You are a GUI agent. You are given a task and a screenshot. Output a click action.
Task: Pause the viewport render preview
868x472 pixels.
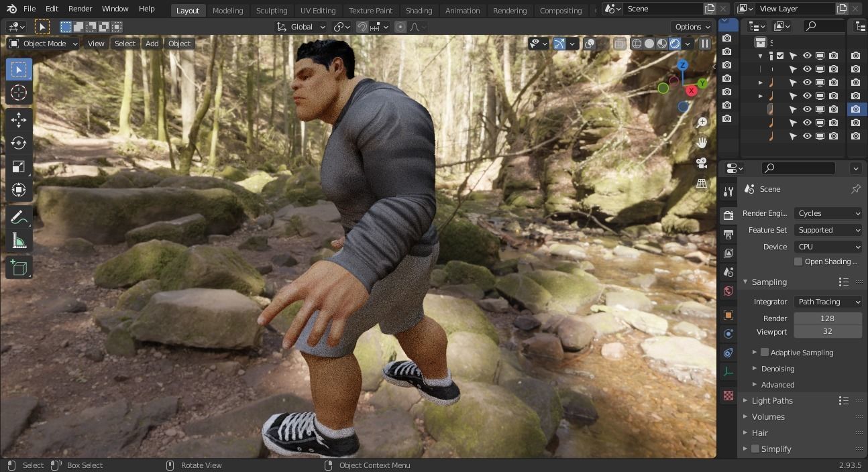tap(704, 44)
